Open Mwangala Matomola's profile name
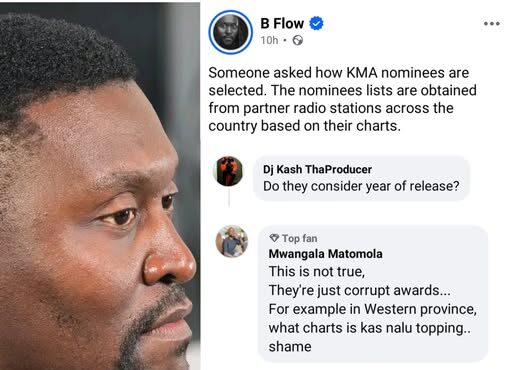 325,254
